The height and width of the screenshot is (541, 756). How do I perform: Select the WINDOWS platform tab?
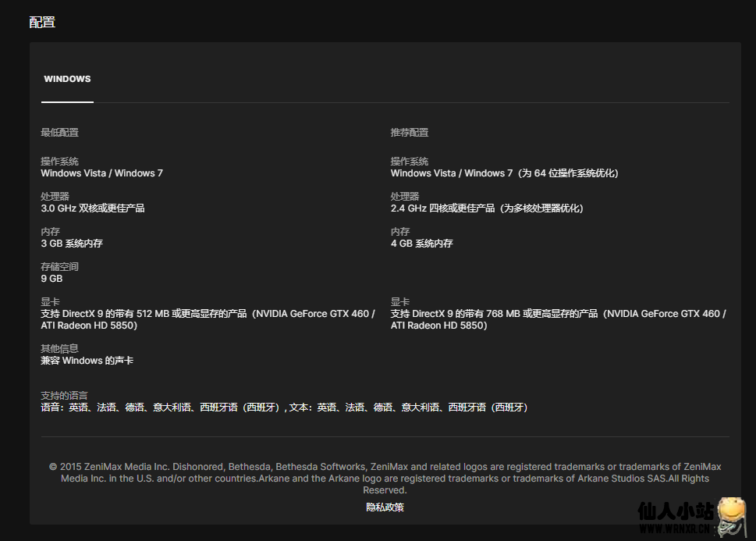pos(67,79)
